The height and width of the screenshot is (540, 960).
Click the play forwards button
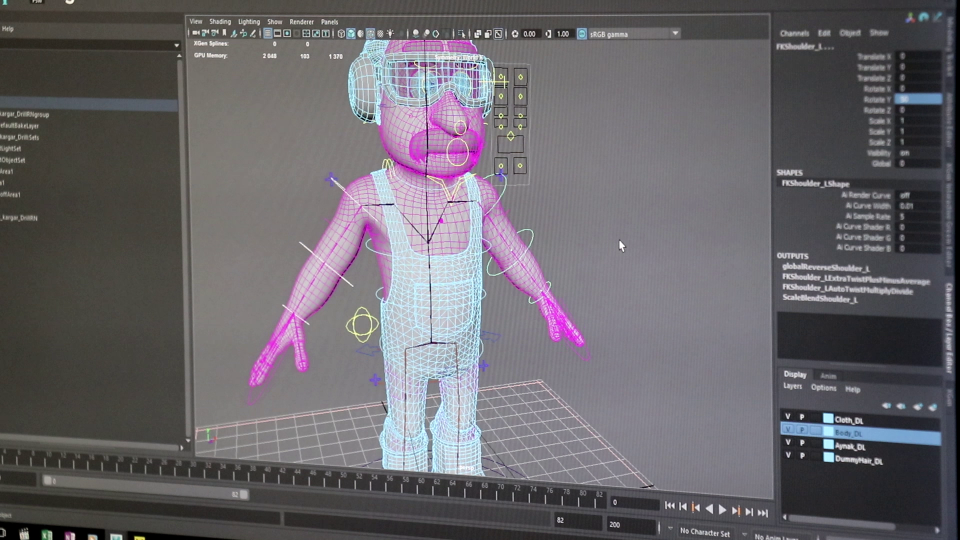tap(723, 510)
